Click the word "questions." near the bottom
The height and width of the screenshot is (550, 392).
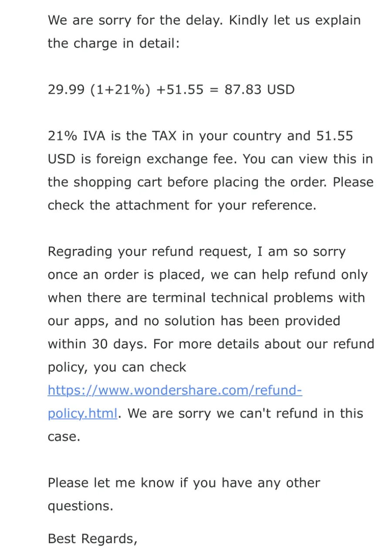(x=80, y=506)
